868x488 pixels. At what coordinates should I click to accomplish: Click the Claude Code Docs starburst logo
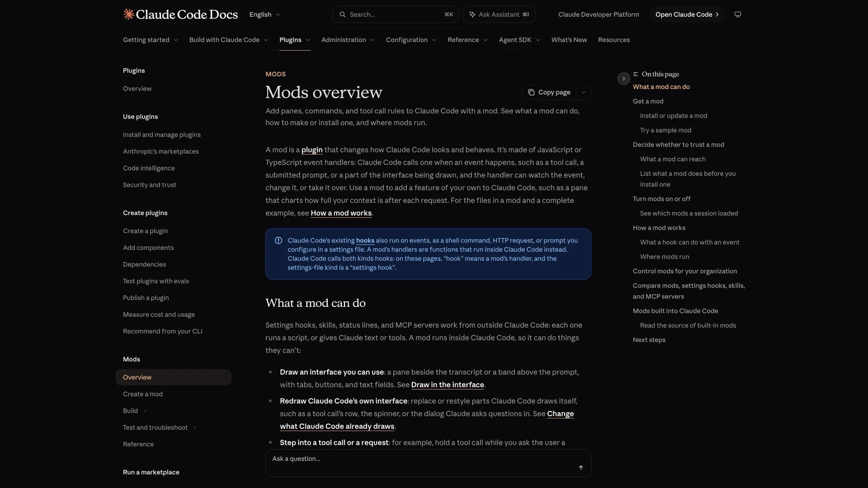(x=128, y=14)
